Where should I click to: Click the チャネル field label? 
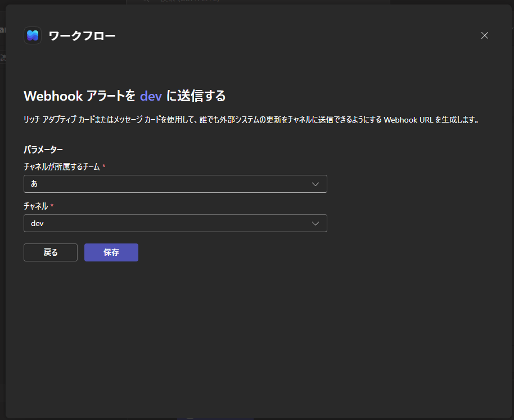(x=36, y=206)
